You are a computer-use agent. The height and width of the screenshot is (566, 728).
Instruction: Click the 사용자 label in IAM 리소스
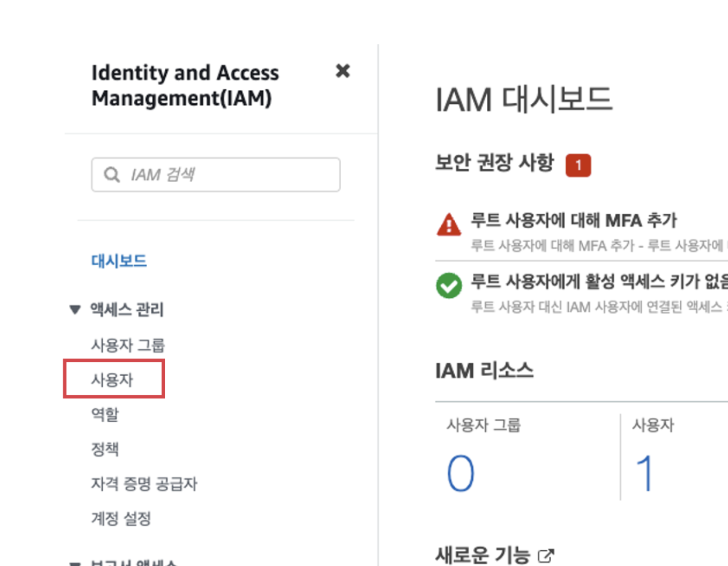pos(653,424)
